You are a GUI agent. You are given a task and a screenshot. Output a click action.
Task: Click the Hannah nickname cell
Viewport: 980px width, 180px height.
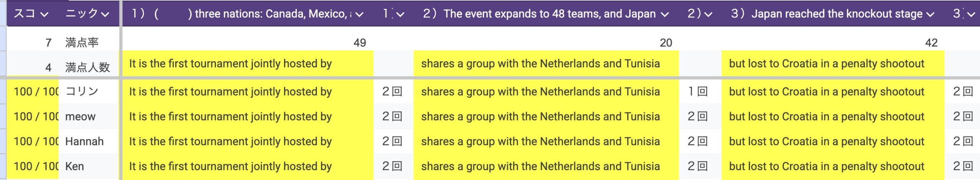click(84, 141)
